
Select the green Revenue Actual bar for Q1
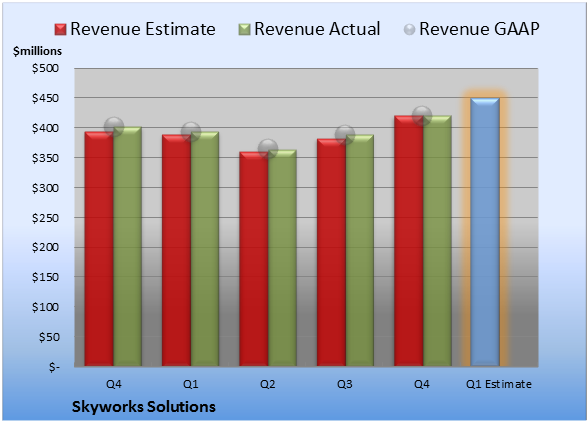coord(205,249)
